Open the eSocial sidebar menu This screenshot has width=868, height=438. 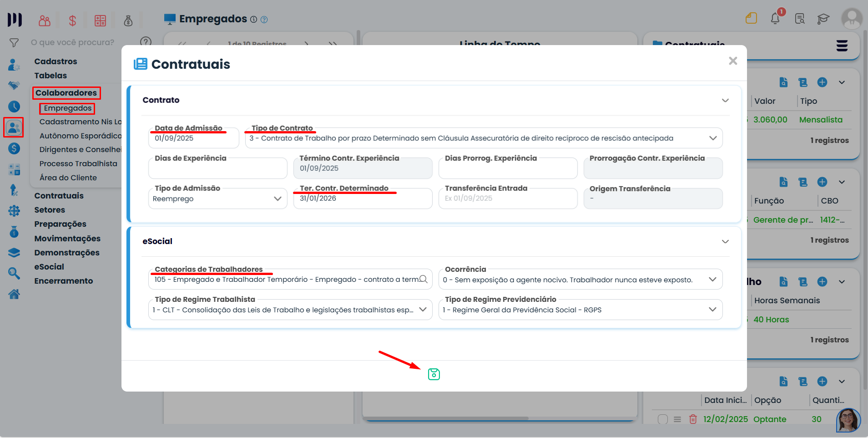(49, 267)
